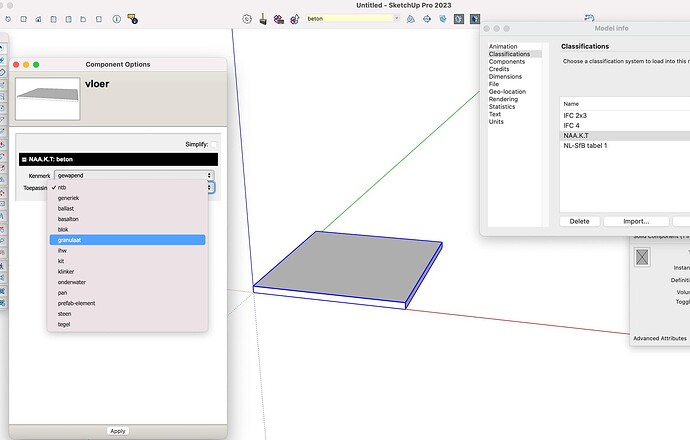Click Delete in the Model Info window
690x440 pixels.
(579, 221)
